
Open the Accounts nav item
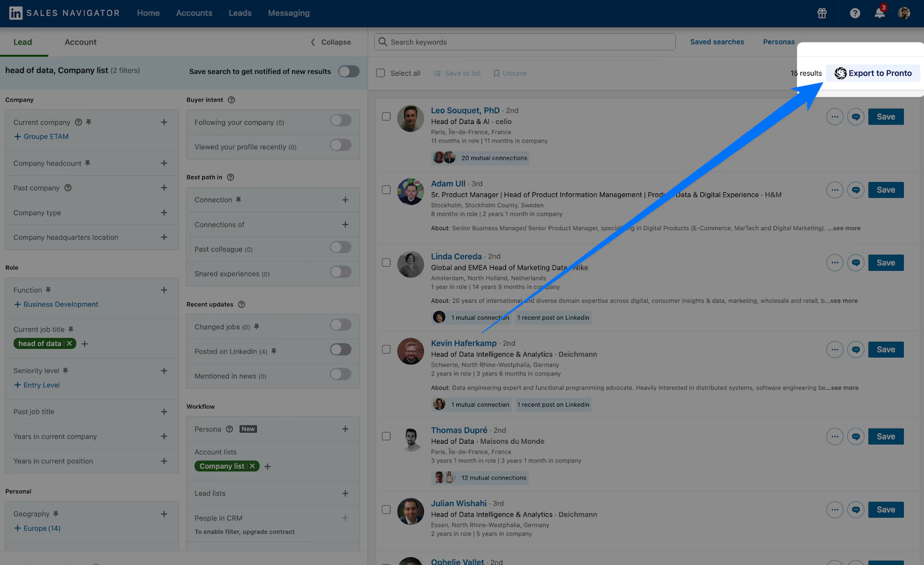click(194, 13)
